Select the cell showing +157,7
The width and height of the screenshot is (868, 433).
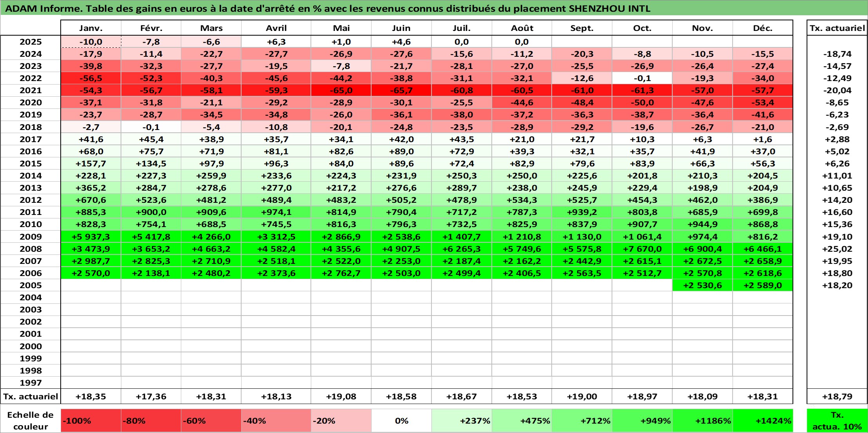pyautogui.click(x=91, y=164)
